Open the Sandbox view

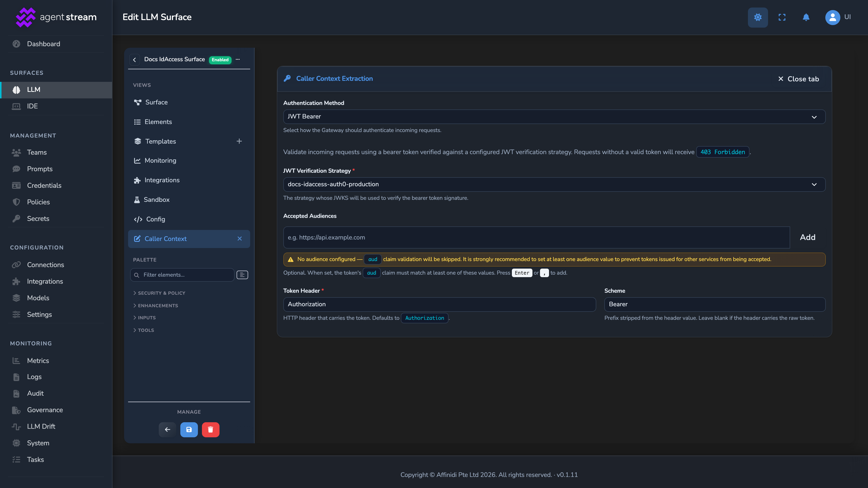(189, 199)
